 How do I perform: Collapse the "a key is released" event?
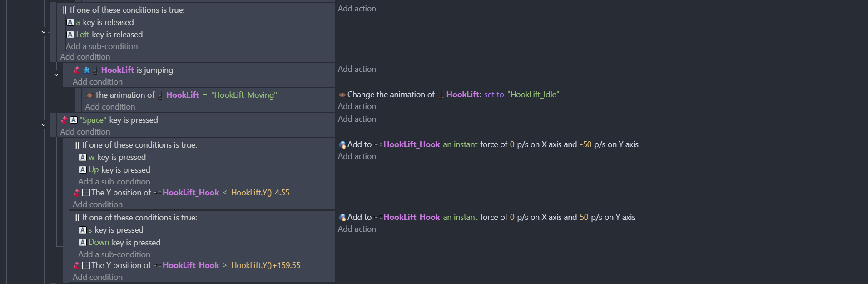[x=44, y=32]
